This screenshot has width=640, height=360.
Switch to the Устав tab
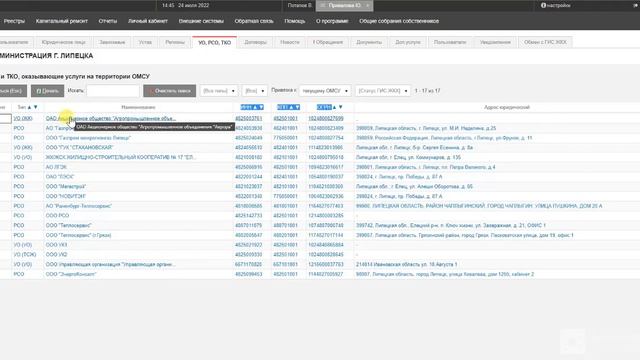point(145,42)
